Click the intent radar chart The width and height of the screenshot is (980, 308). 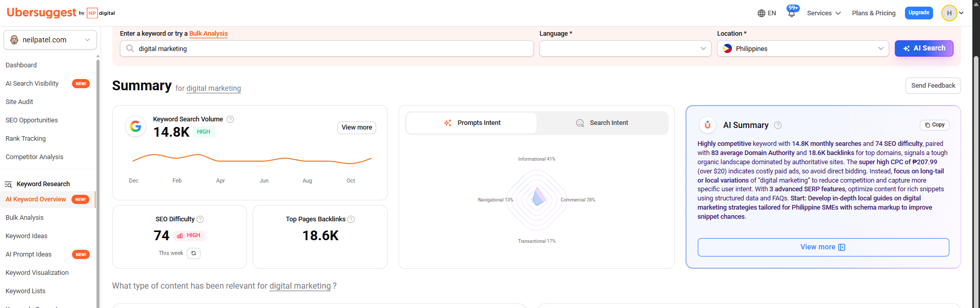pos(537,199)
